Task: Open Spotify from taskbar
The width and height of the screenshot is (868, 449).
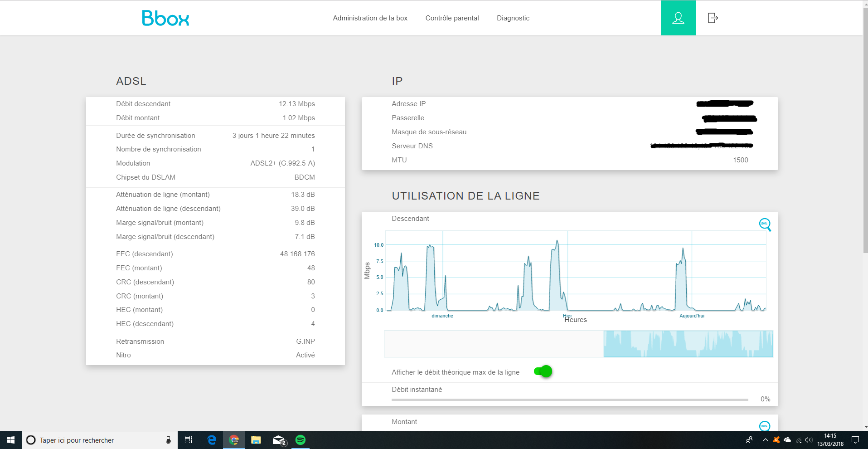Action: [x=301, y=440]
